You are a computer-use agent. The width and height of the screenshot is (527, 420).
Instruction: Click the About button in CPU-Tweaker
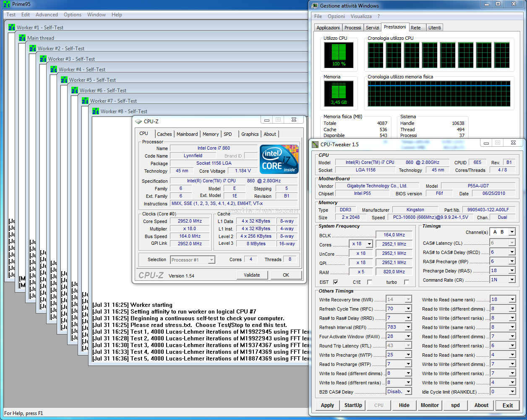point(481,405)
